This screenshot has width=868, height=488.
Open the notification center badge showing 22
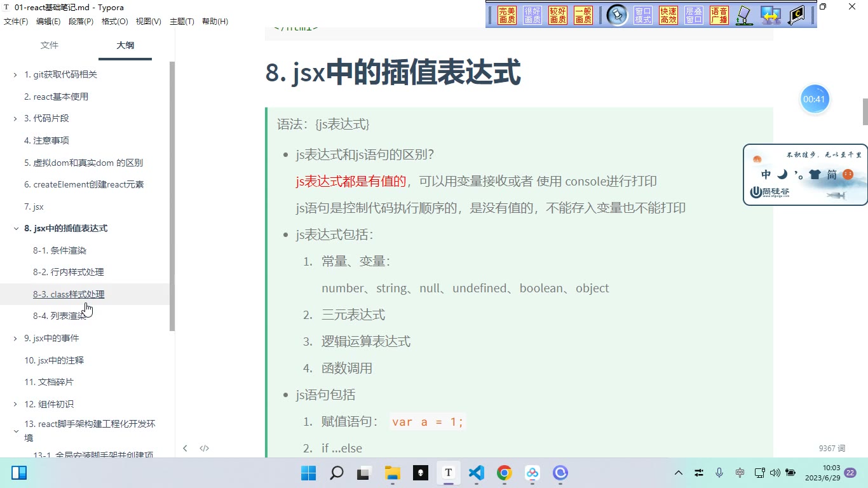(850, 473)
